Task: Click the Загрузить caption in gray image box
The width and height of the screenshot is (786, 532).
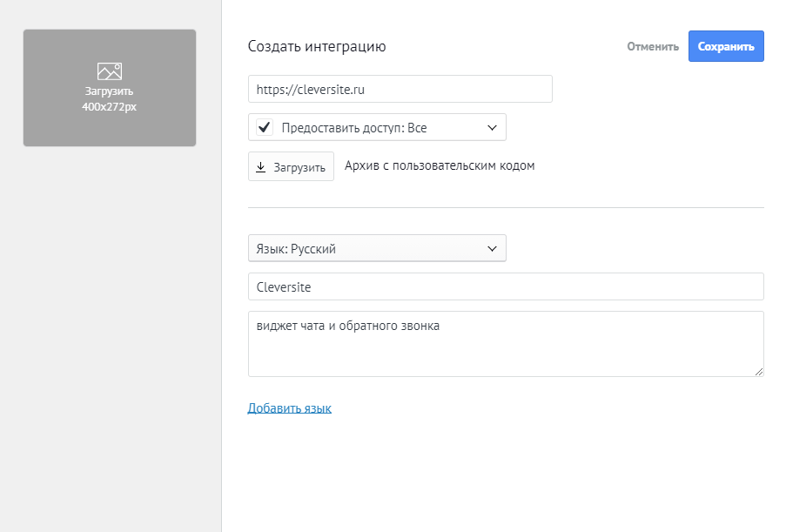Action: tap(110, 91)
